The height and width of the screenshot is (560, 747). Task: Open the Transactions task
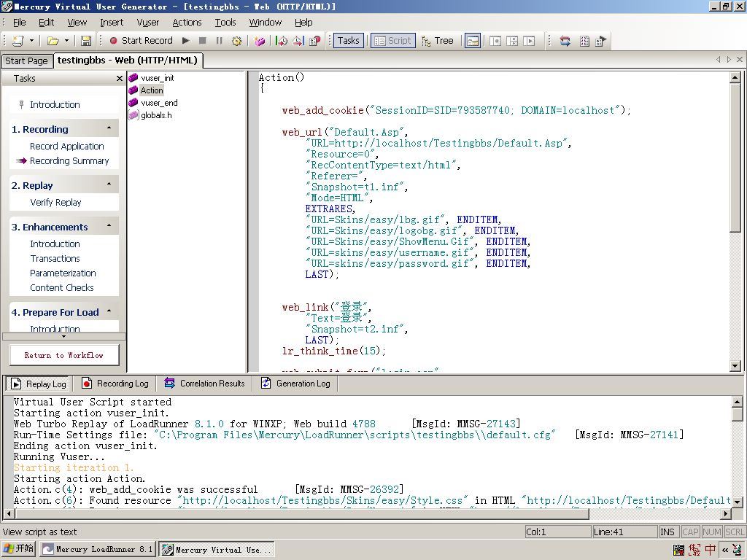pyautogui.click(x=55, y=259)
